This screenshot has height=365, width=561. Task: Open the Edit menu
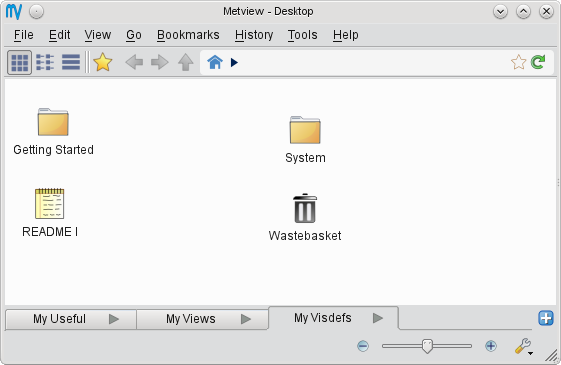[59, 35]
